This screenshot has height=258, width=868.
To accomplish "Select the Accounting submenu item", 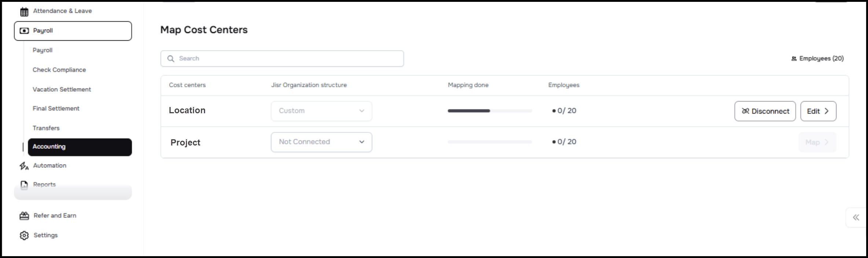I will pyautogui.click(x=80, y=147).
